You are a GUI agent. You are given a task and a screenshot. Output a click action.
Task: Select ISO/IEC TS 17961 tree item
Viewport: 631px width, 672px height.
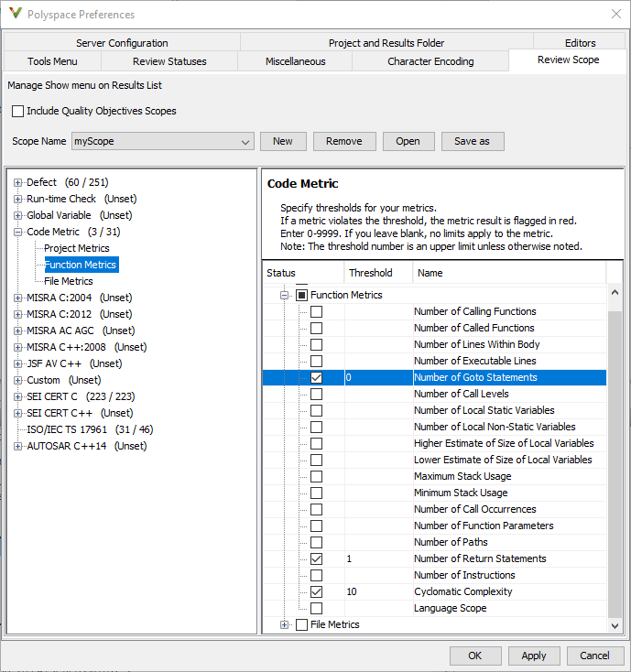(x=90, y=430)
